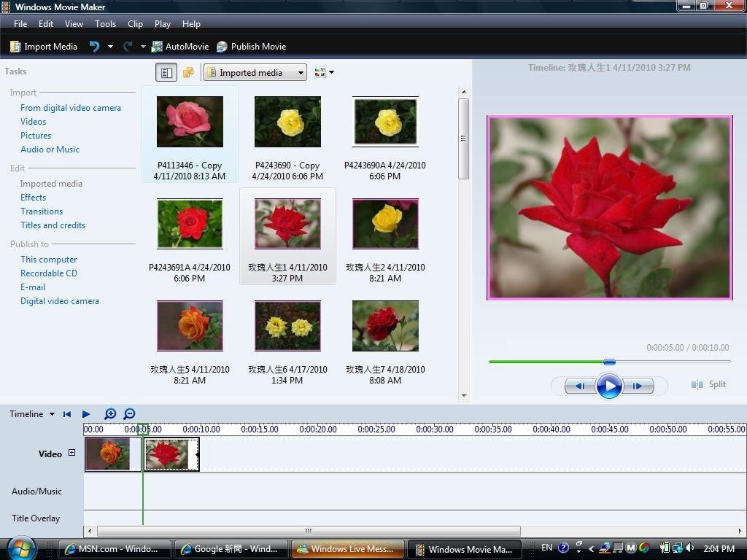747x560 pixels.
Task: Zoom in the timeline with magnifier
Action: (110, 414)
